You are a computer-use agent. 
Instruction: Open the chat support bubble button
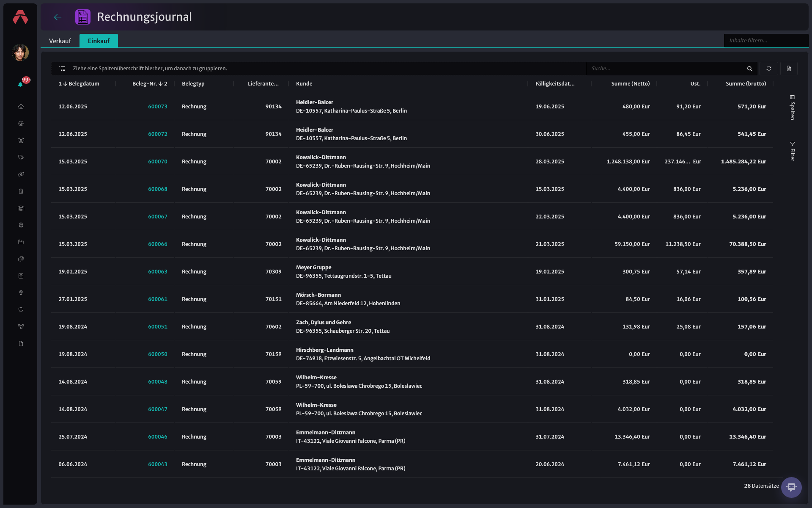[x=791, y=487]
